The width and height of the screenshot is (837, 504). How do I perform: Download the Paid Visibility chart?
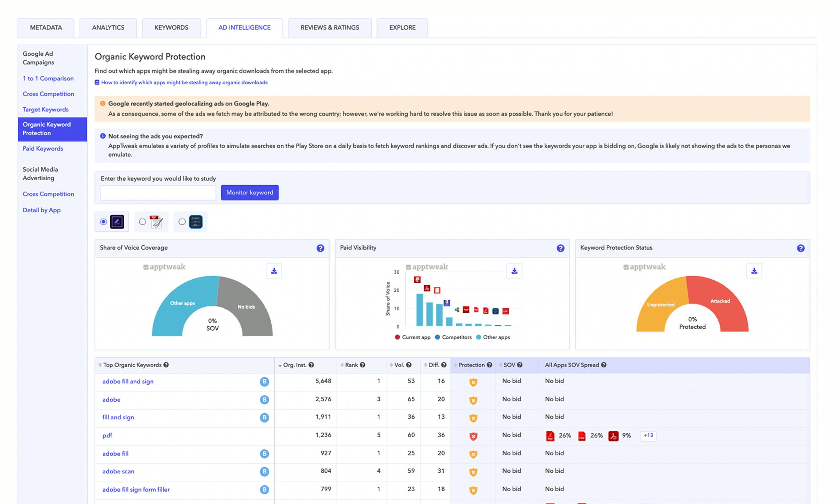tap(514, 271)
